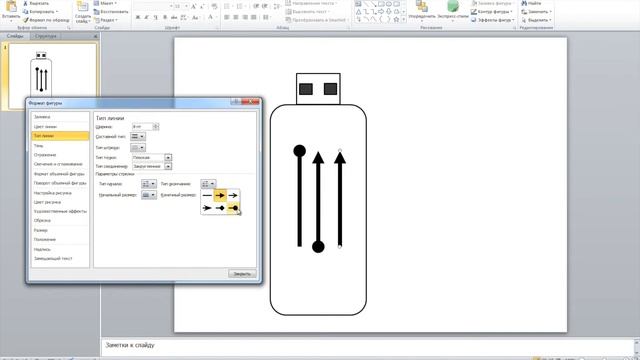The height and width of the screenshot is (360, 640).
Task: Click Replace (Заменить) in editing group
Action: point(537,11)
